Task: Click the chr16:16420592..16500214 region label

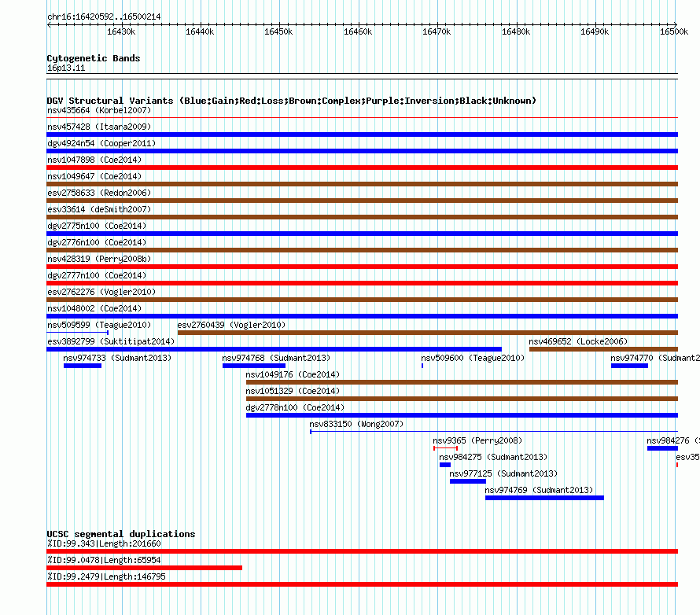Action: pos(104,17)
